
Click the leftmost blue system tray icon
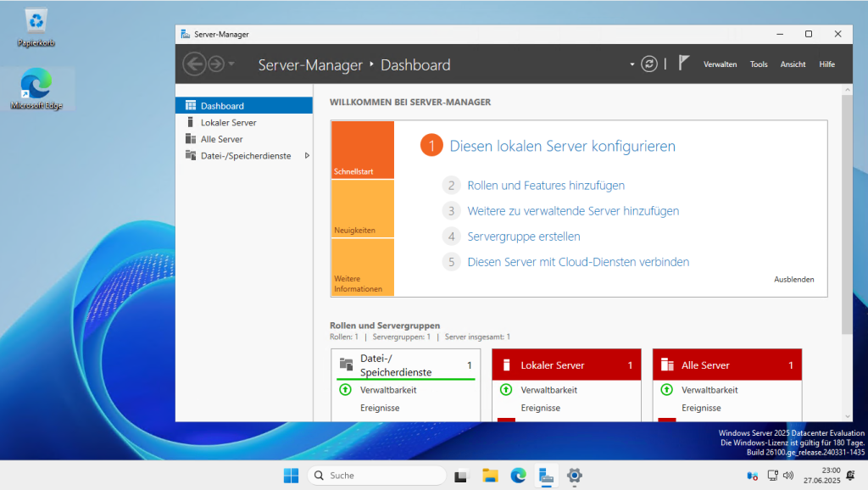pyautogui.click(x=752, y=476)
